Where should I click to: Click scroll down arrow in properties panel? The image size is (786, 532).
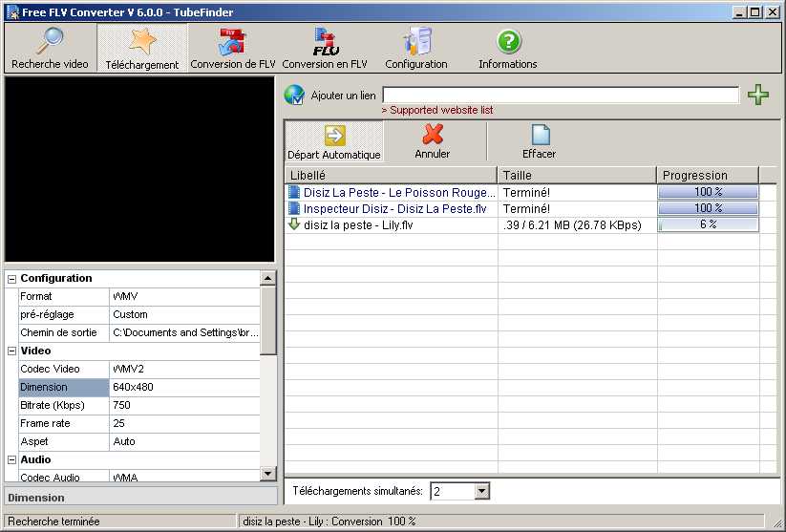coord(267,473)
